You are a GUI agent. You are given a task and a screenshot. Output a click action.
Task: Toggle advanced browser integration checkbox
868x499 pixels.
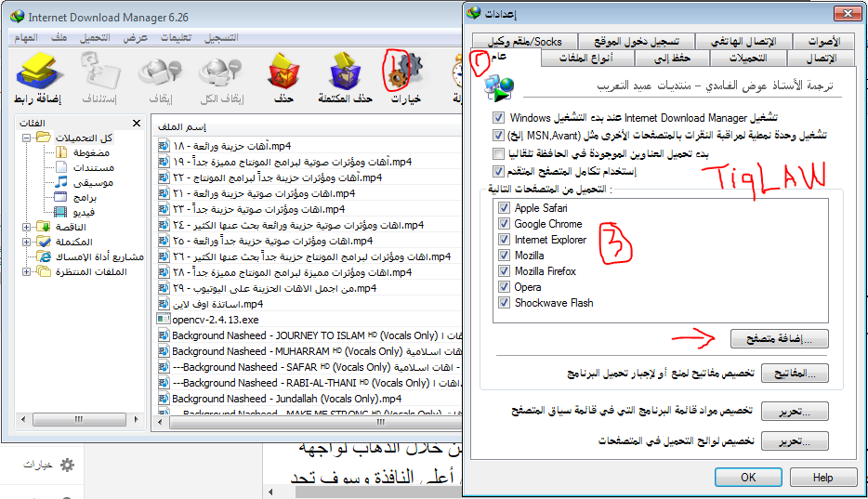(x=498, y=171)
